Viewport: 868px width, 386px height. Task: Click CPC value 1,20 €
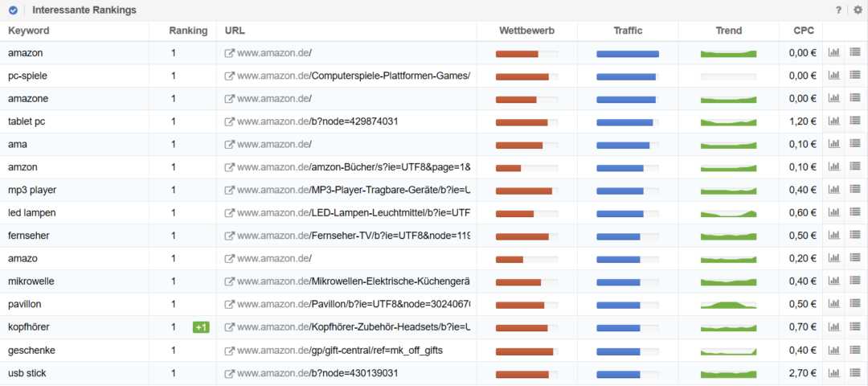pos(803,122)
